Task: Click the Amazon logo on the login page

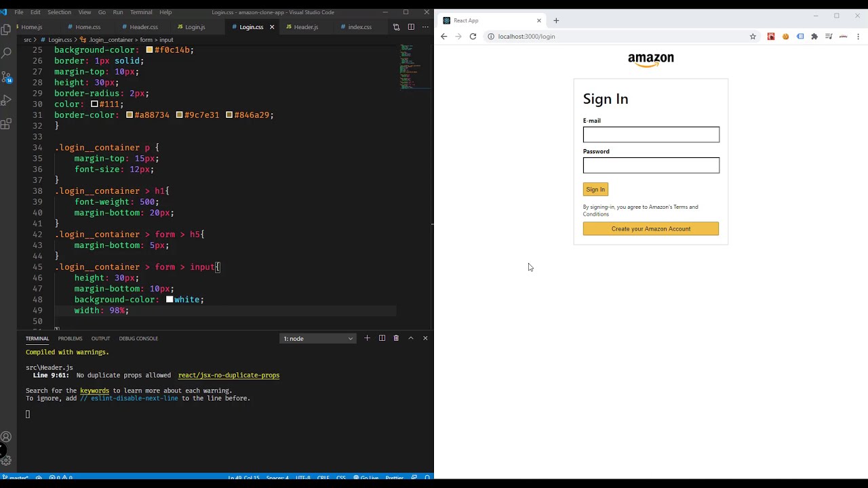Action: 651,60
